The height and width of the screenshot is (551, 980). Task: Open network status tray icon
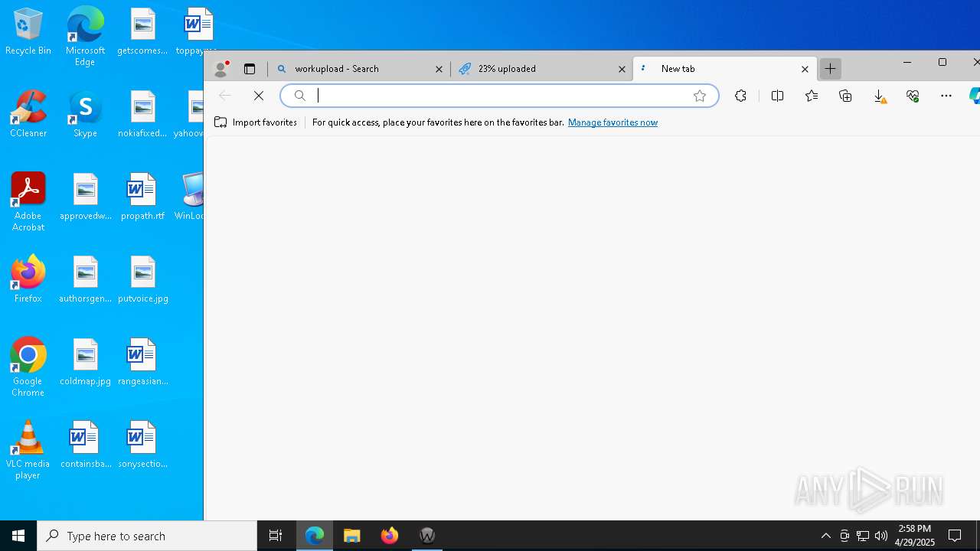(863, 536)
